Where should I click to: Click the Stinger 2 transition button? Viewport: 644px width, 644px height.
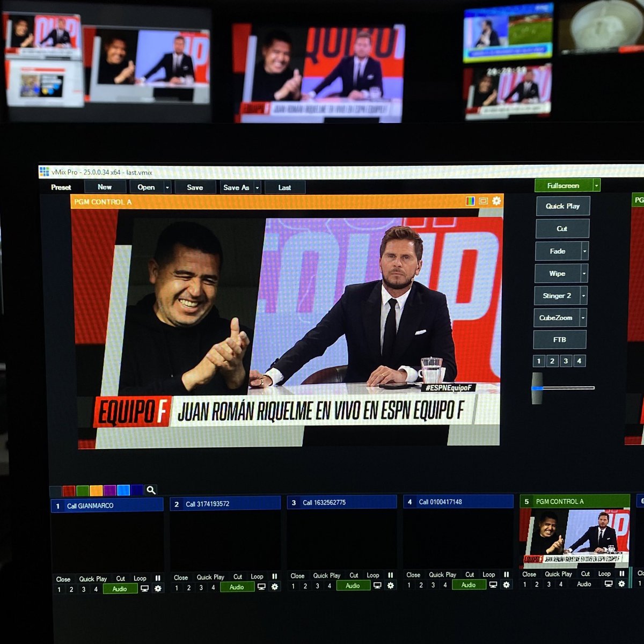[557, 296]
